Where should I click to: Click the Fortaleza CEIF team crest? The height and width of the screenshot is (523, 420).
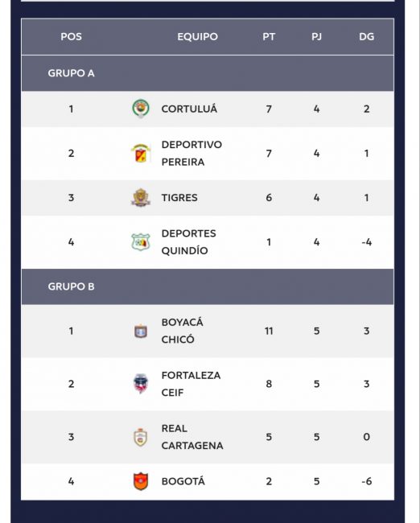tap(141, 384)
